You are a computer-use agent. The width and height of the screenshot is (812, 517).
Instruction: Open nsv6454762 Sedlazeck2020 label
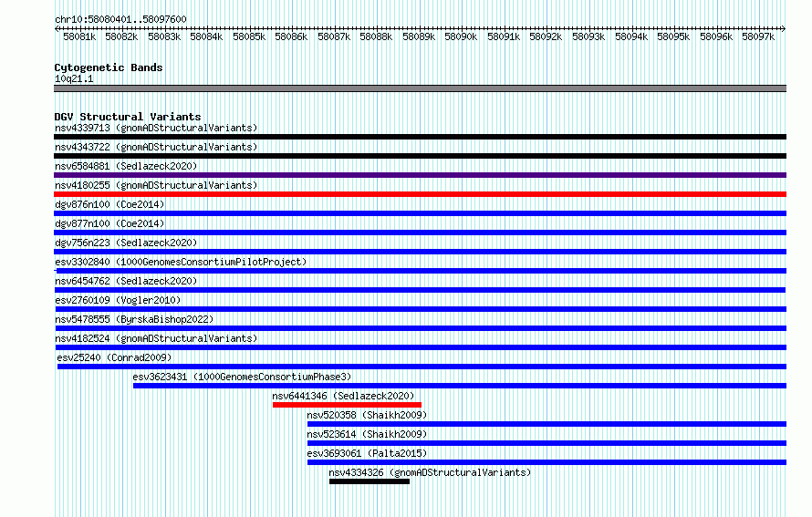[x=126, y=281]
